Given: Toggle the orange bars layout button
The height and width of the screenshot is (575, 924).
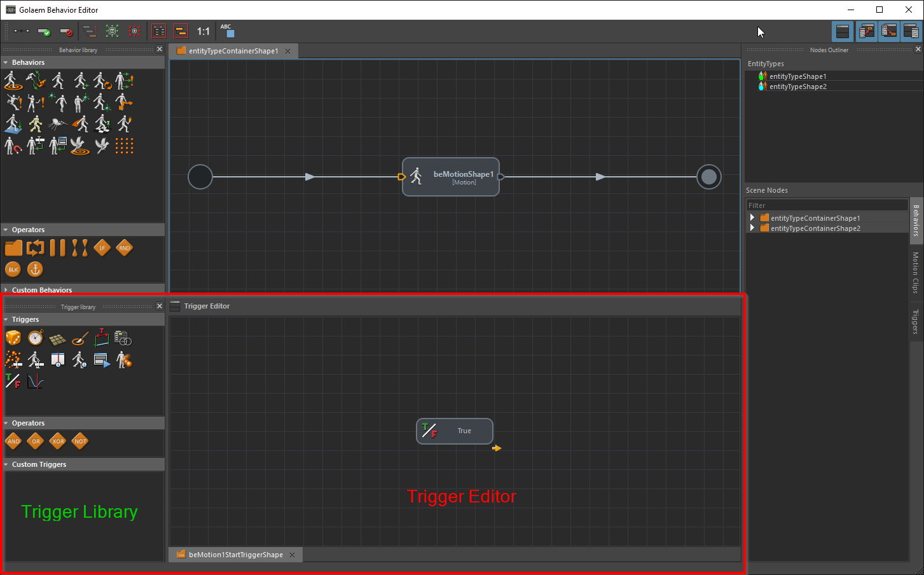Looking at the screenshot, I should pyautogui.click(x=181, y=31).
